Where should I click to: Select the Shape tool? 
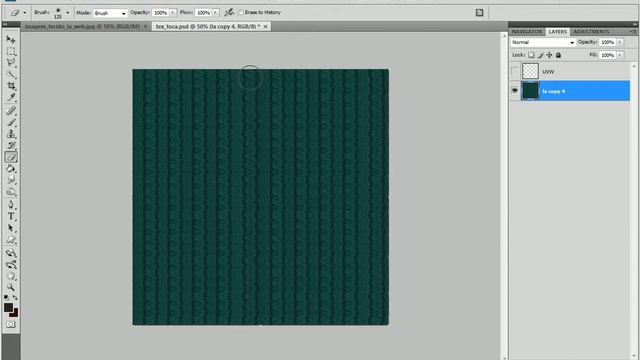(11, 240)
